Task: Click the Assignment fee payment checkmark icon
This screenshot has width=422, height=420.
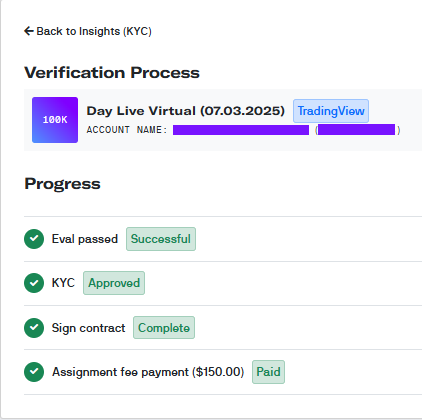Action: pyautogui.click(x=34, y=372)
